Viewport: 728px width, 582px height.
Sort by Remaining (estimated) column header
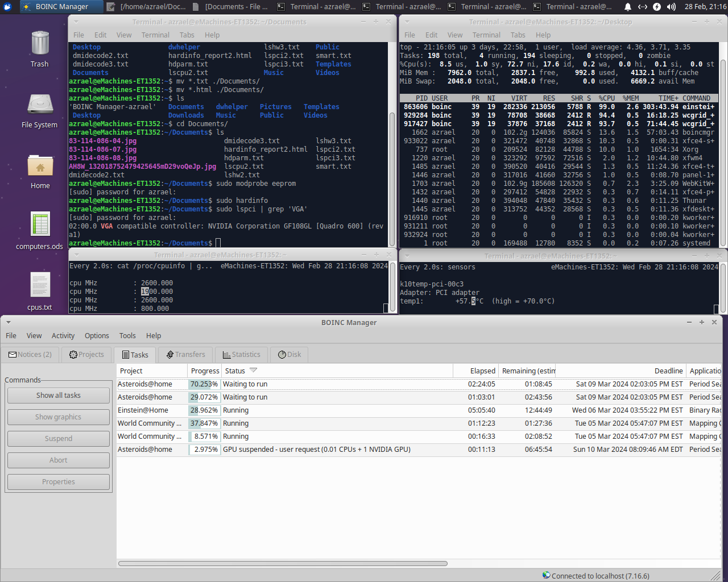coord(527,371)
